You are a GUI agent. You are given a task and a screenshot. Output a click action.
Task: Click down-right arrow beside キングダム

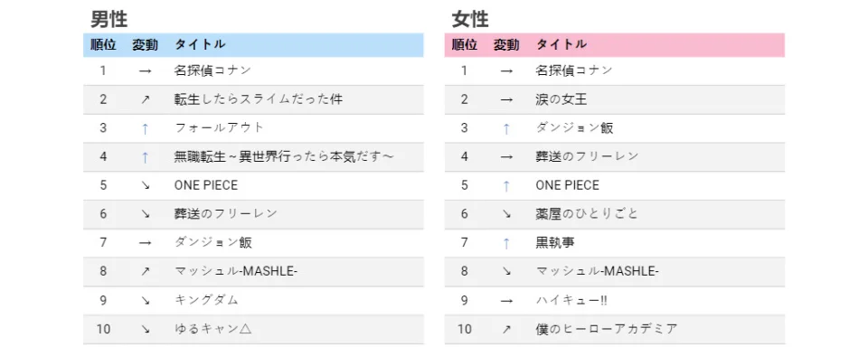pyautogui.click(x=145, y=301)
